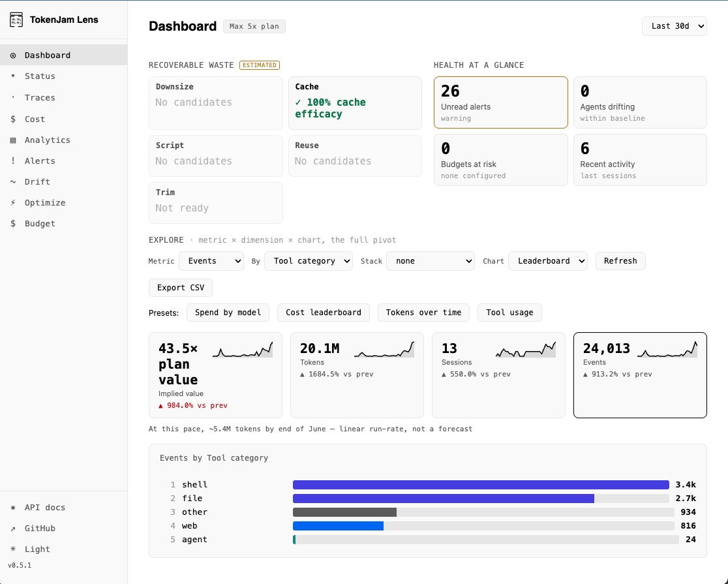Open the 26 Unread alerts card
The image size is (728, 584).
click(x=500, y=102)
